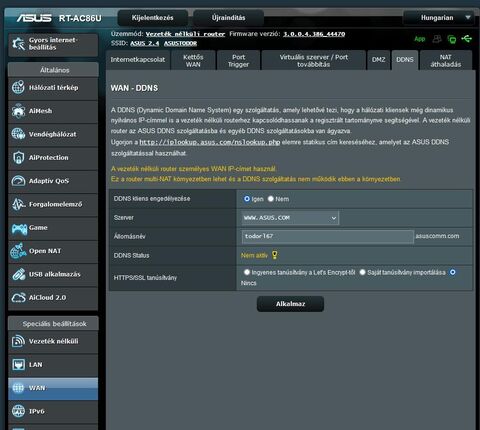Click the asuscomm.com domain suffix text
480x430 pixels.
[x=437, y=236]
